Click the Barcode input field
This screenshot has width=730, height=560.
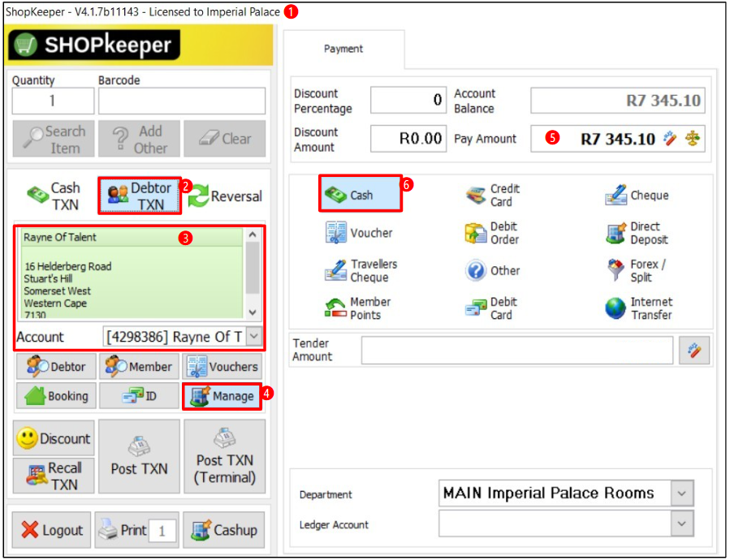pos(182,101)
